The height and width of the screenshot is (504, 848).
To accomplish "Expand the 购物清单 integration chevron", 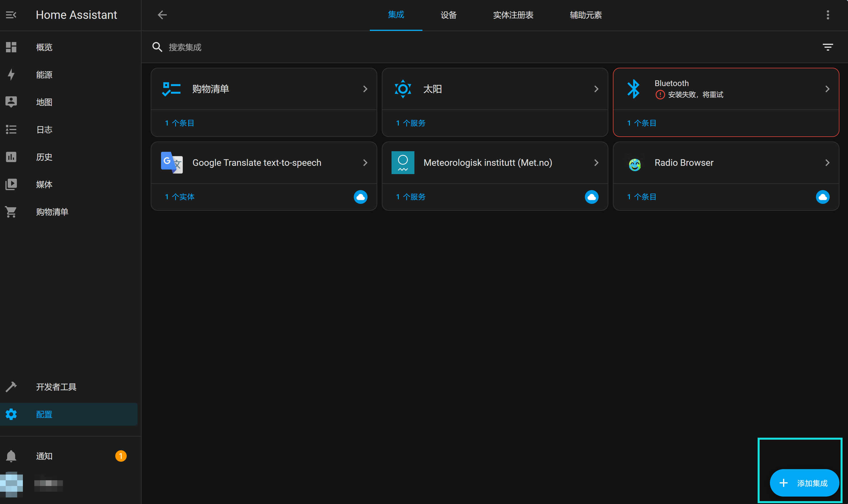I will coord(365,89).
